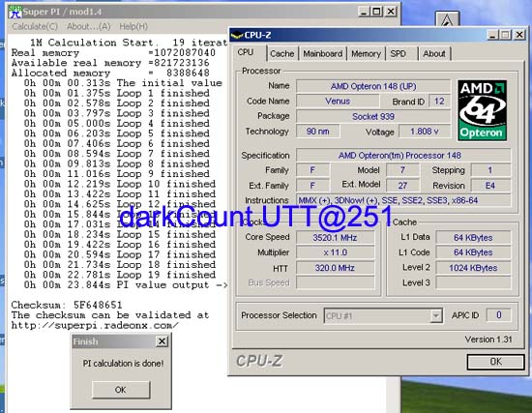Click the 'Allocated memory' line
This screenshot has width=532, height=413.
(110, 73)
